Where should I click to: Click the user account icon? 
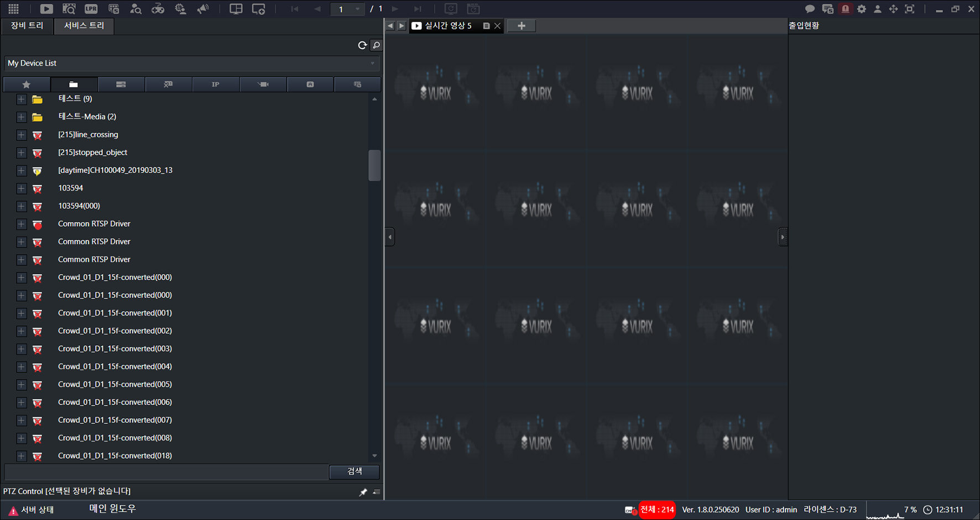877,9
